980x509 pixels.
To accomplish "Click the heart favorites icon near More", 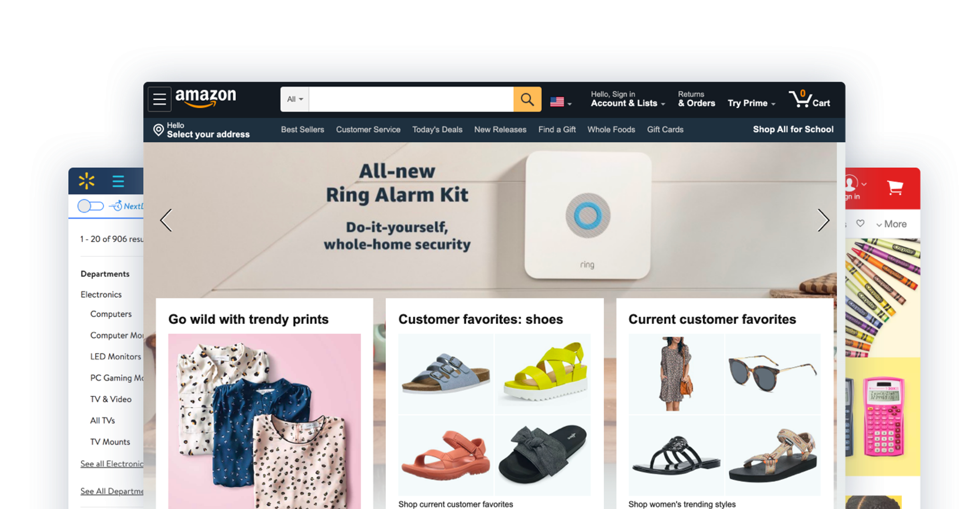I will (860, 223).
